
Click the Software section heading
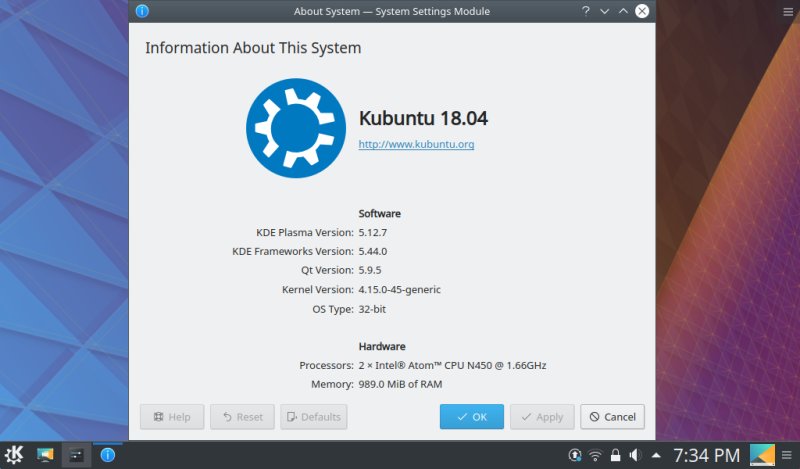380,213
